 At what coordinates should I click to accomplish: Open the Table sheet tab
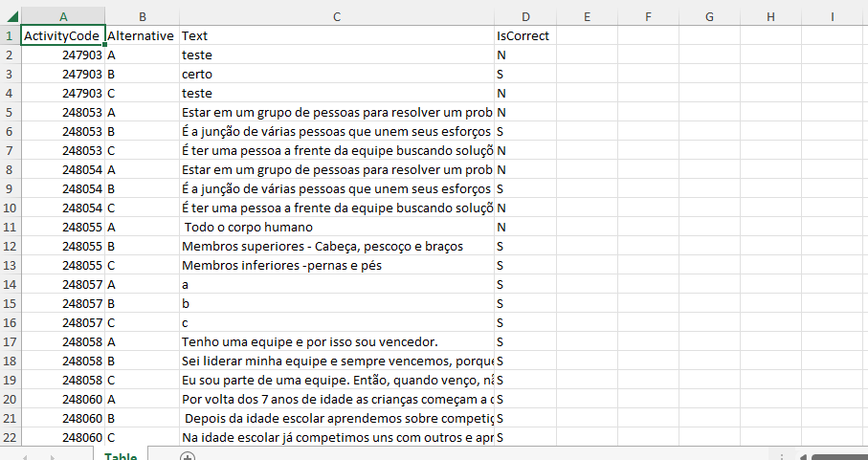121,456
